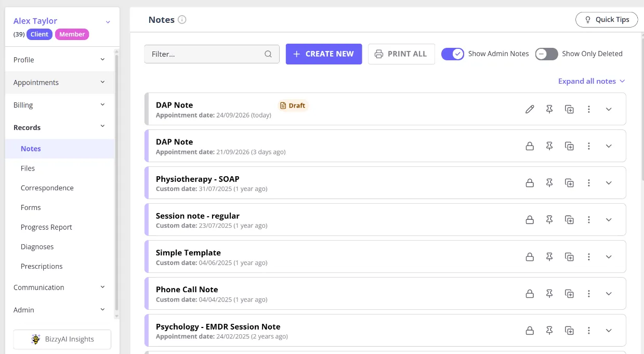Expand the Psychology - EMDR Session Note

tap(609, 331)
